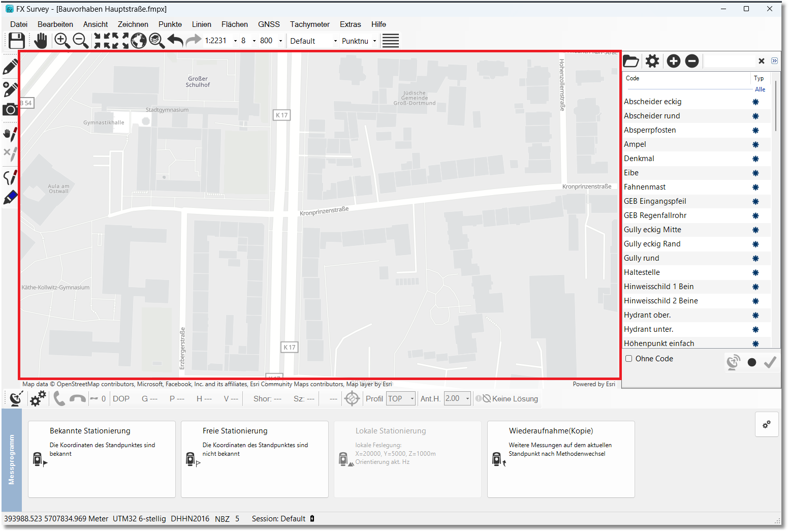
Task: Click the globe map icon
Action: (x=138, y=41)
